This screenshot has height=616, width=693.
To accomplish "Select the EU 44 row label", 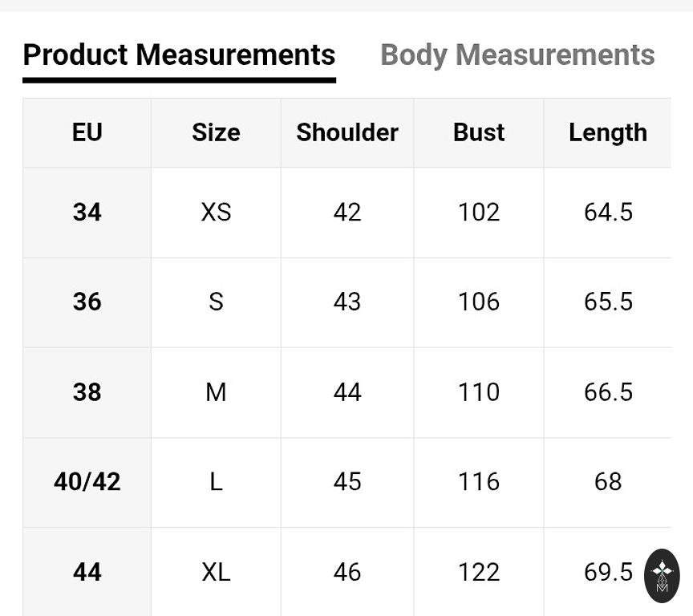I will [87, 572].
